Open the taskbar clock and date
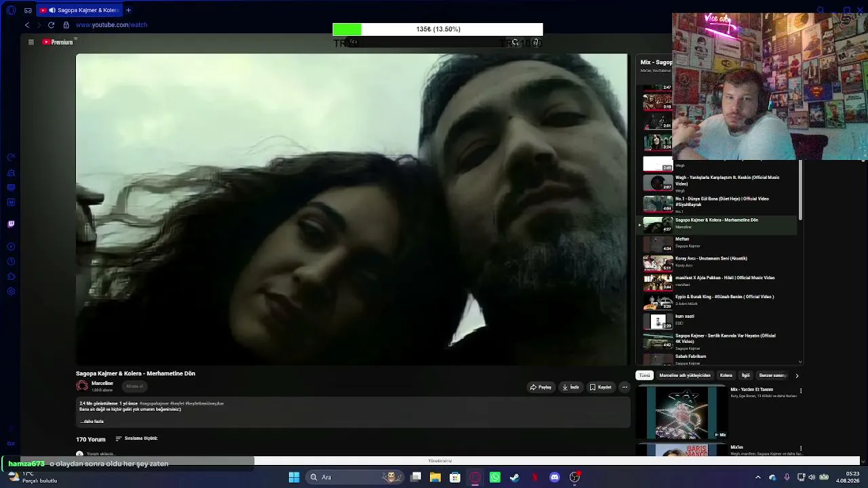 click(x=848, y=477)
